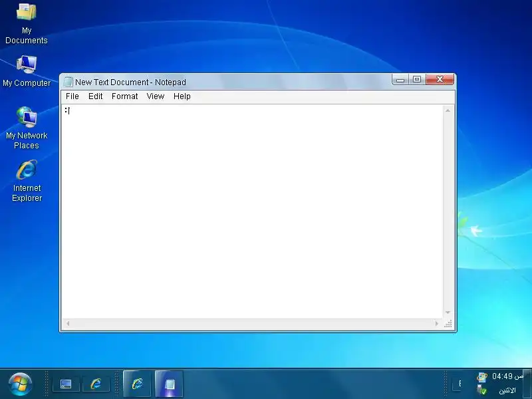Open the View menu
This screenshot has width=532, height=399.
coord(156,96)
